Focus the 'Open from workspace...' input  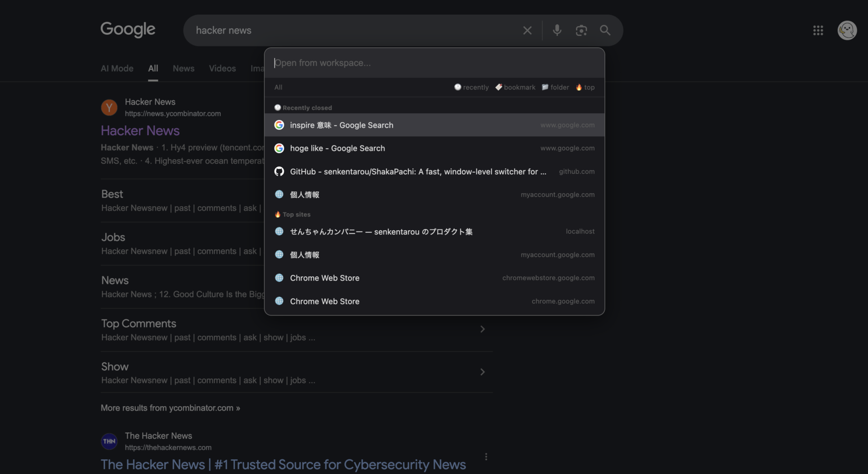(435, 63)
